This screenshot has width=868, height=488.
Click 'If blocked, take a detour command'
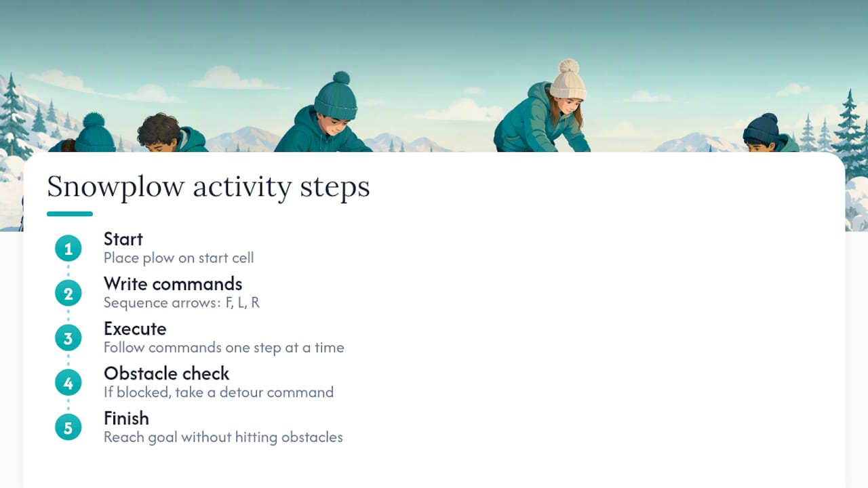click(218, 392)
